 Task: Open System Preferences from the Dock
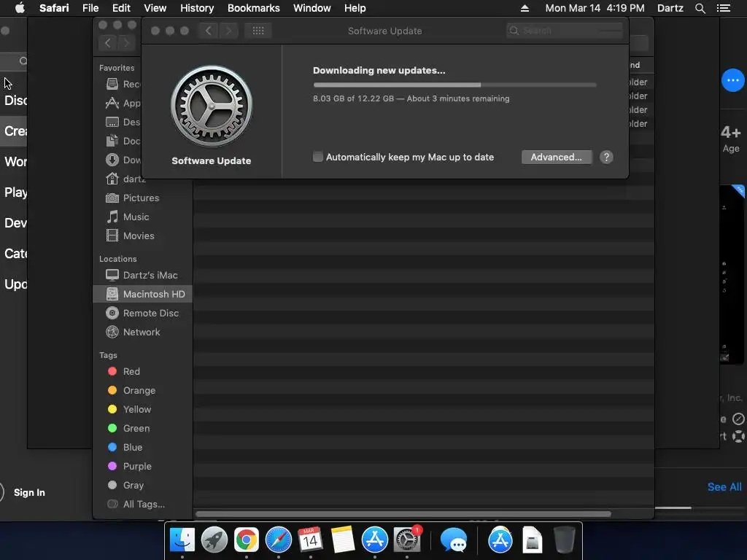pyautogui.click(x=407, y=540)
